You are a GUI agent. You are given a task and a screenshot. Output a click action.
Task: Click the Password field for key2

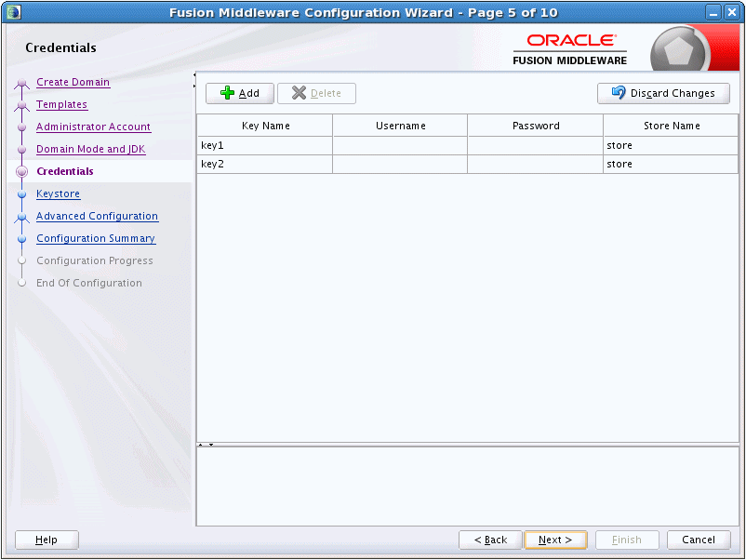pyautogui.click(x=536, y=164)
